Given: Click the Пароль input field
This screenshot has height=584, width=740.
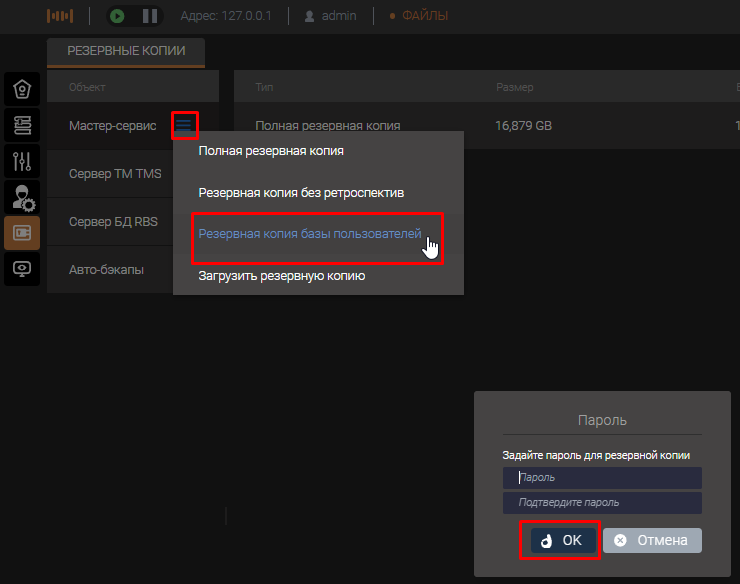Looking at the screenshot, I should point(602,478).
